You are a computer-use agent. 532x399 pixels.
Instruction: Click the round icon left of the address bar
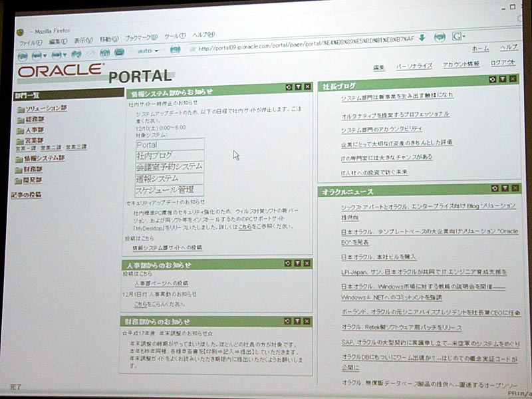(x=175, y=51)
